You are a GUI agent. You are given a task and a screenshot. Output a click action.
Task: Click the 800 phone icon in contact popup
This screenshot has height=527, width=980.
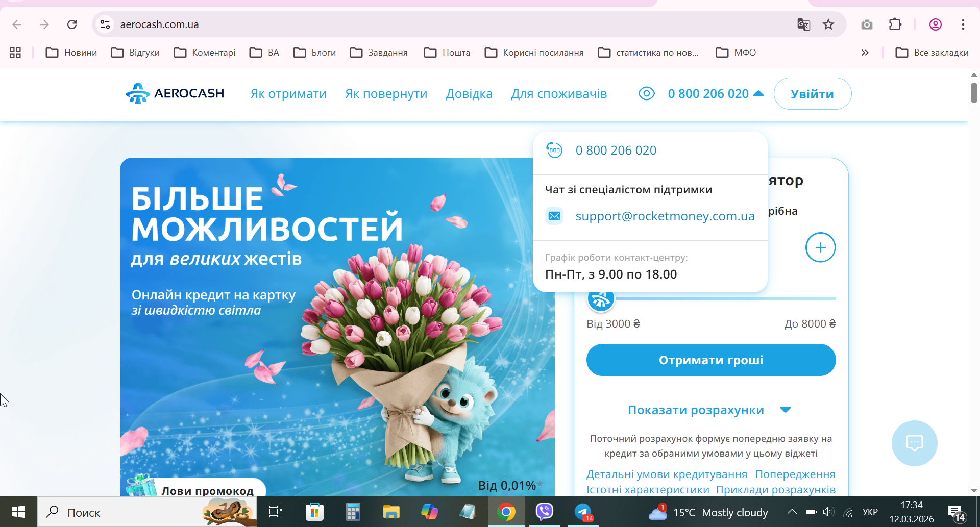(x=554, y=150)
